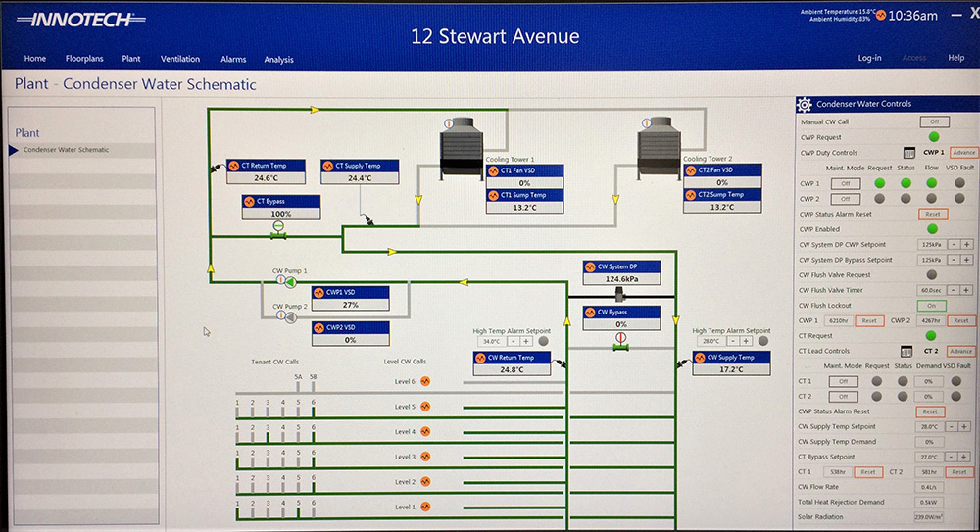Viewport: 980px width, 532px height.
Task: Toggle CT 2 maintenance mode
Action: [843, 397]
